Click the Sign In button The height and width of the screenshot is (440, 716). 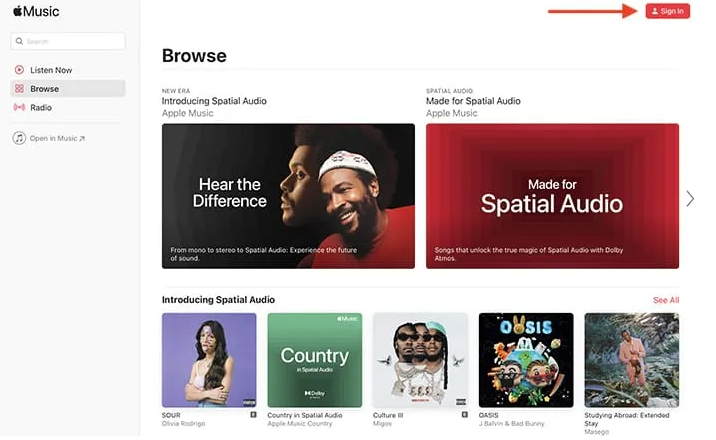(x=668, y=11)
